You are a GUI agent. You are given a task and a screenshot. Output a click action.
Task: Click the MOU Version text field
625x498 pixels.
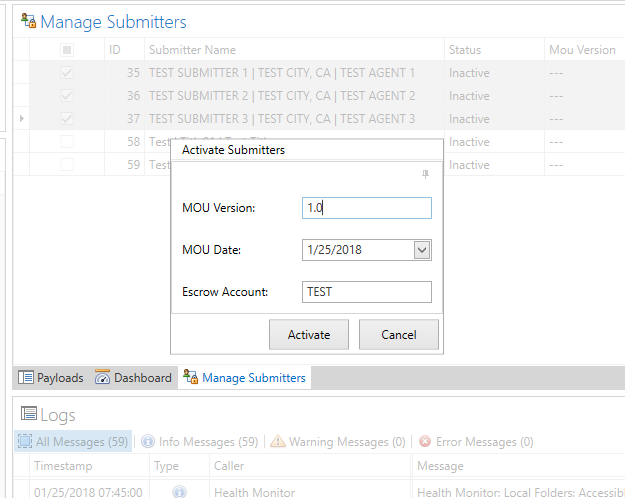pos(366,208)
